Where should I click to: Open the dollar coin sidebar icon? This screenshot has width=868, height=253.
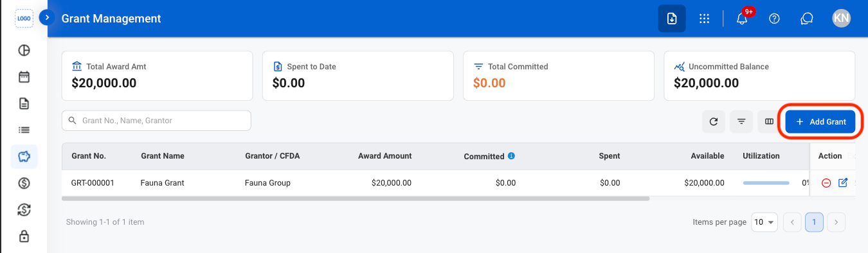click(x=24, y=183)
